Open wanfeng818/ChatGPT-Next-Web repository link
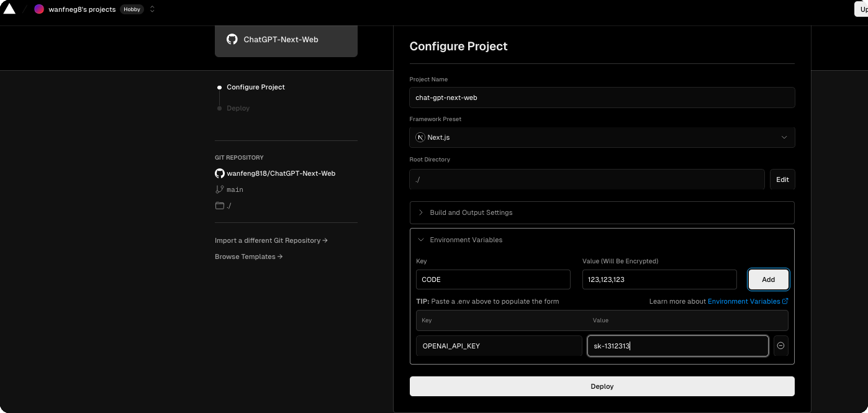Image resolution: width=868 pixels, height=413 pixels. [x=281, y=173]
